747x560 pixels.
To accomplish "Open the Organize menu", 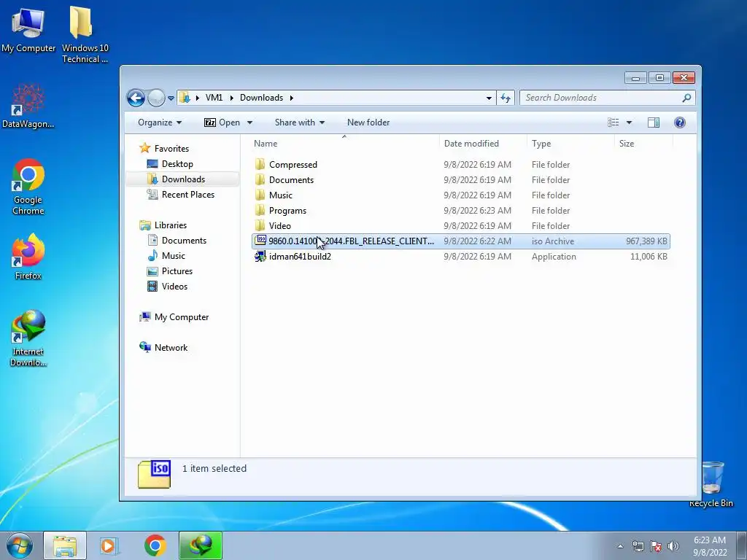I will (x=160, y=122).
